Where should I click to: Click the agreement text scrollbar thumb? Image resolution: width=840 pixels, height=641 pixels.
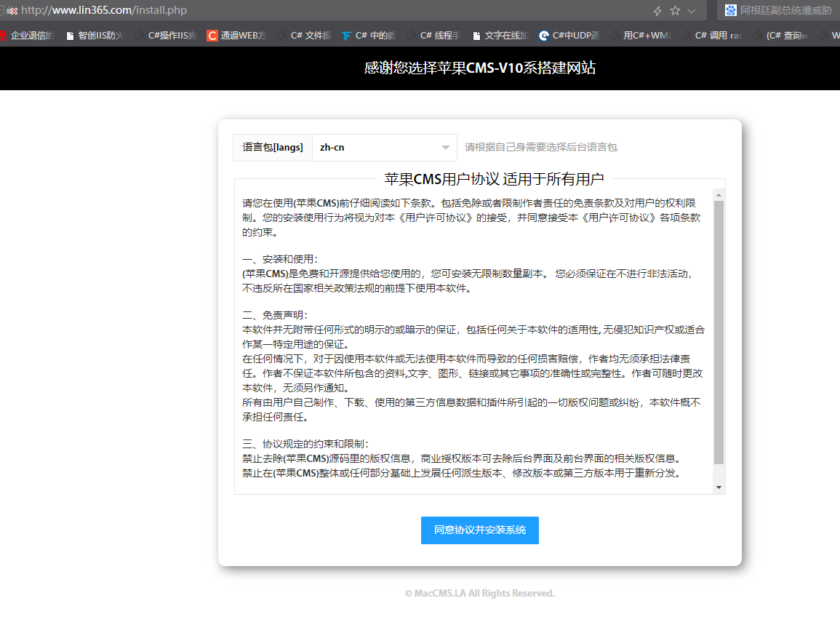tap(719, 332)
